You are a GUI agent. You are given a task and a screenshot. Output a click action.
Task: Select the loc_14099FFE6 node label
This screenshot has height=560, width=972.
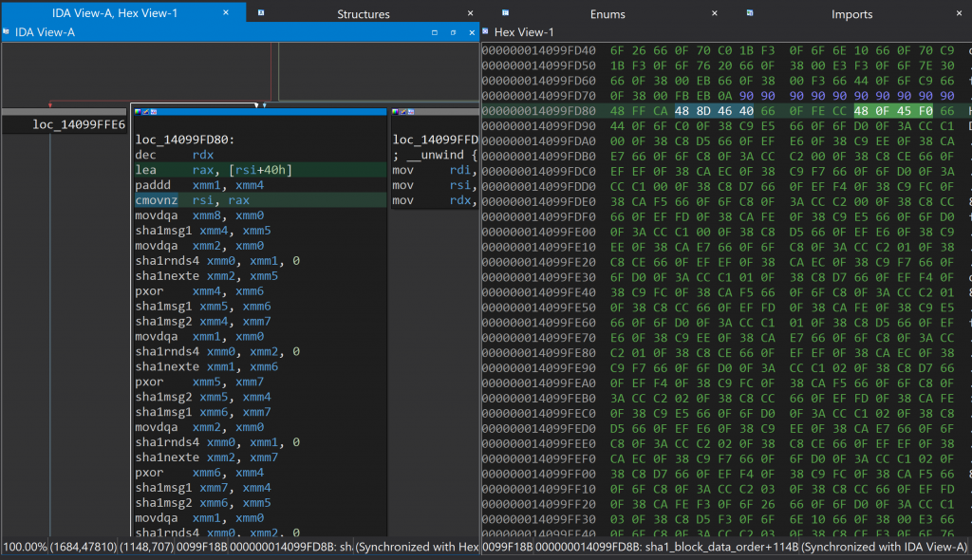pos(79,124)
